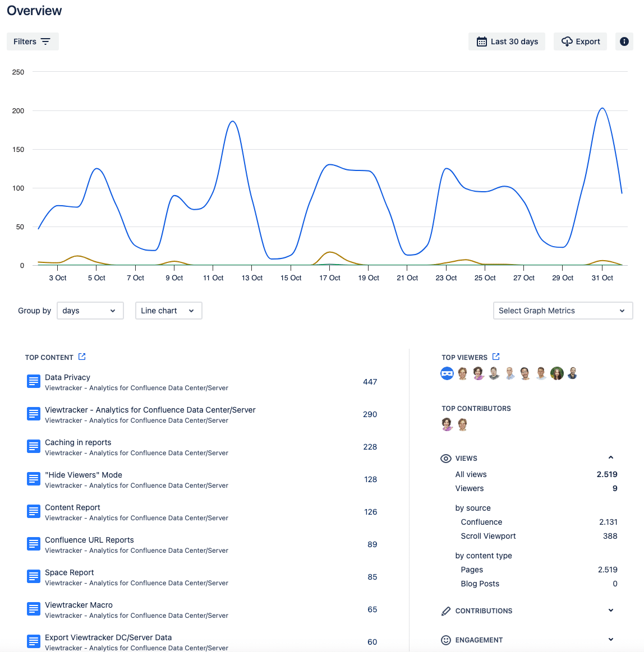Expand the CONTRIBUTIONS section
Viewport: 644px width, 652px height.
611,611
